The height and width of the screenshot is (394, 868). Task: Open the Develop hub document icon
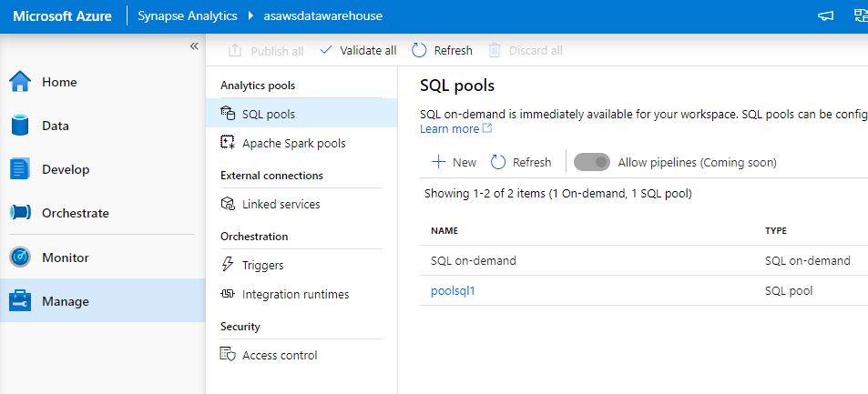[x=20, y=168]
